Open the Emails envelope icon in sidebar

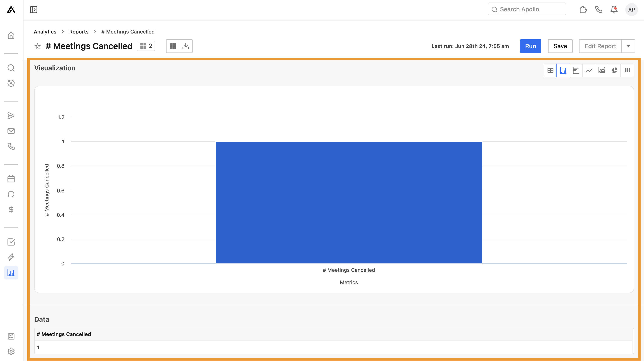(x=11, y=131)
